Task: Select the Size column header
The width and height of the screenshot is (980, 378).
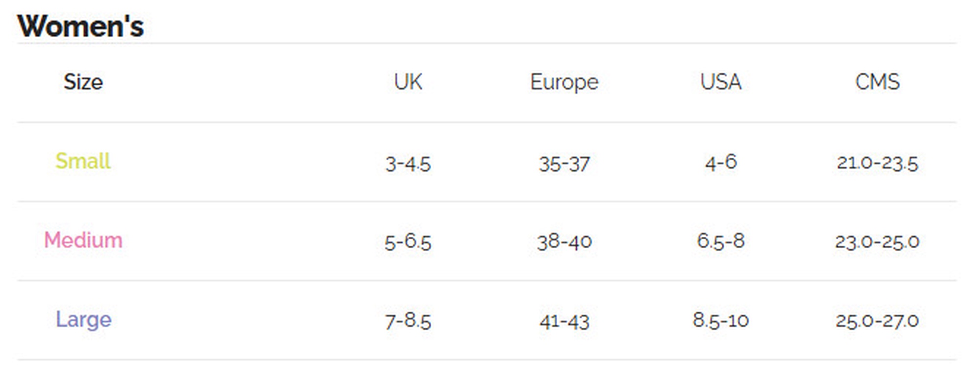Action: 83,82
